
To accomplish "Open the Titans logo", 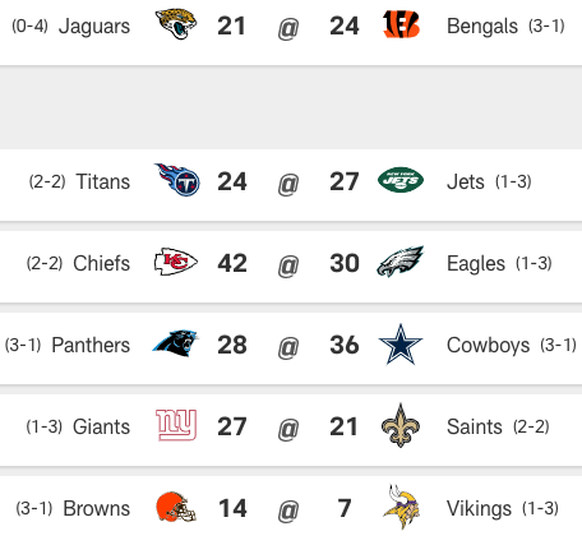I will tap(177, 180).
